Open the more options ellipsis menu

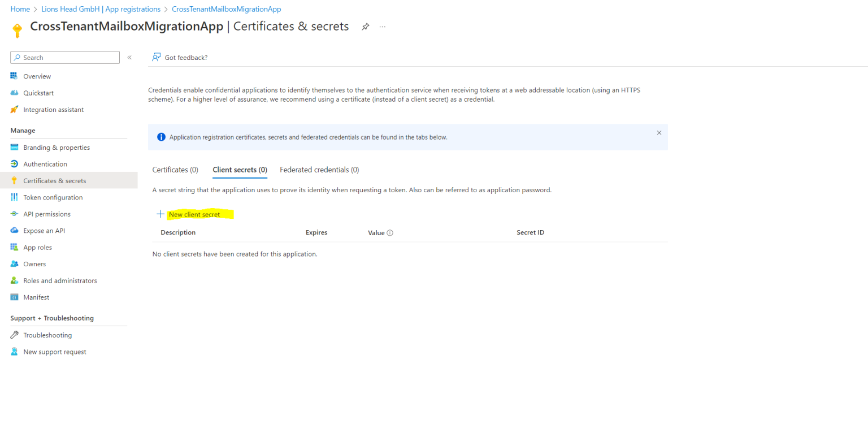pyautogui.click(x=382, y=27)
